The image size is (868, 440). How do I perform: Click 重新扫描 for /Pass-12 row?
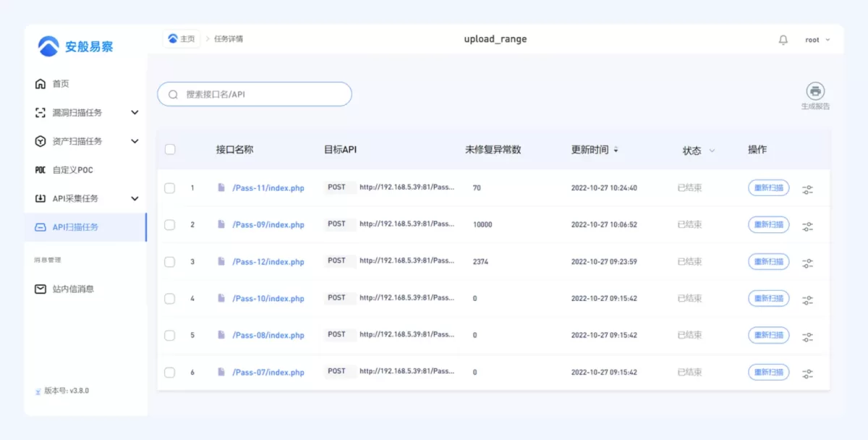point(768,261)
